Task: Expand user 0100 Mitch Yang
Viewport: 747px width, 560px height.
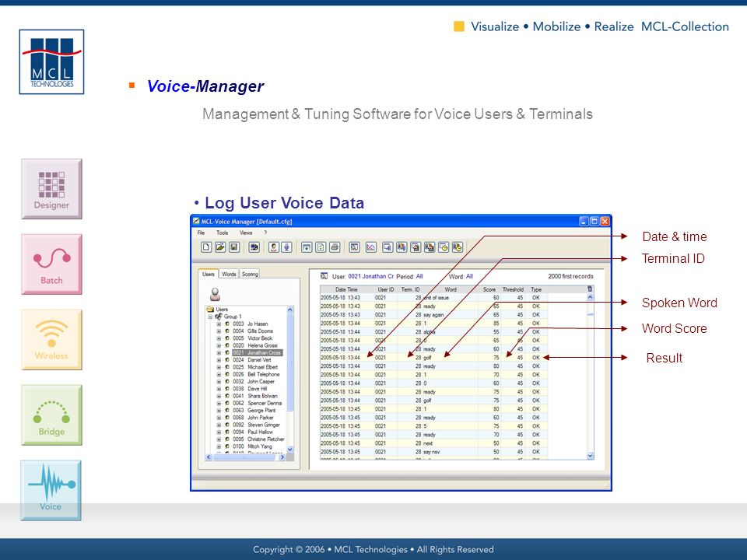Action: tap(219, 446)
